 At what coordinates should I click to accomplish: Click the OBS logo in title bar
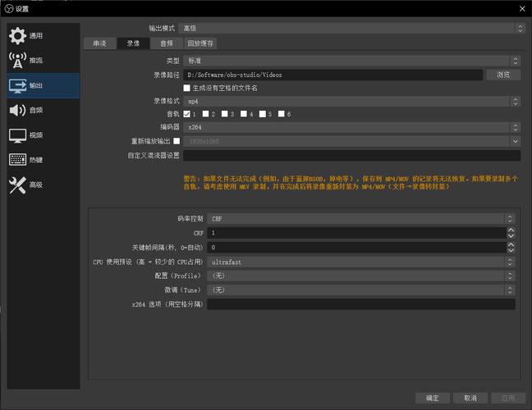9,8
